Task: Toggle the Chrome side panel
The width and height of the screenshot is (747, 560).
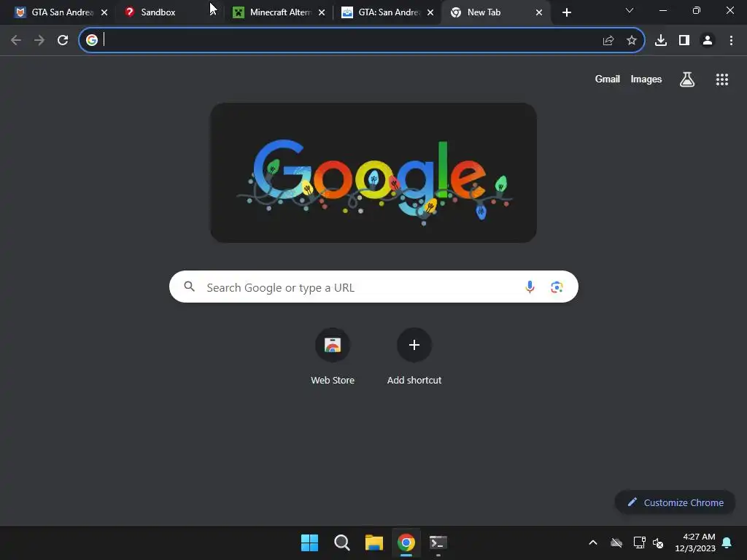Action: (684, 41)
